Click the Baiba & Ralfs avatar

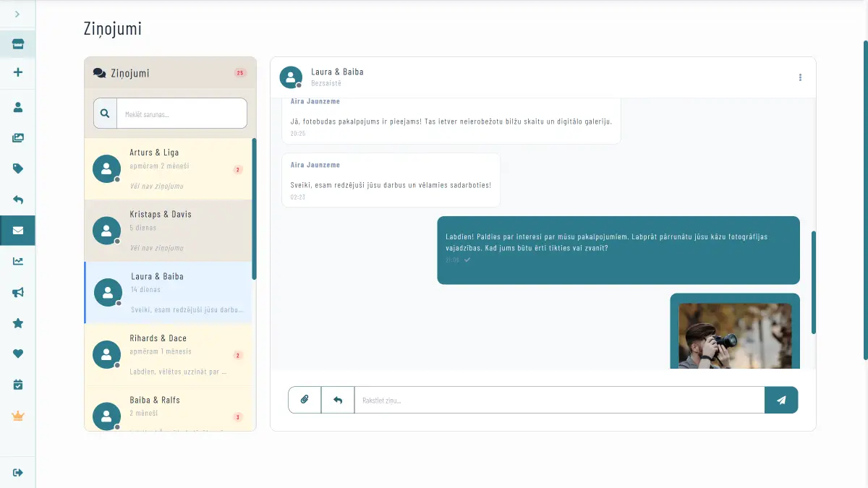click(x=106, y=416)
